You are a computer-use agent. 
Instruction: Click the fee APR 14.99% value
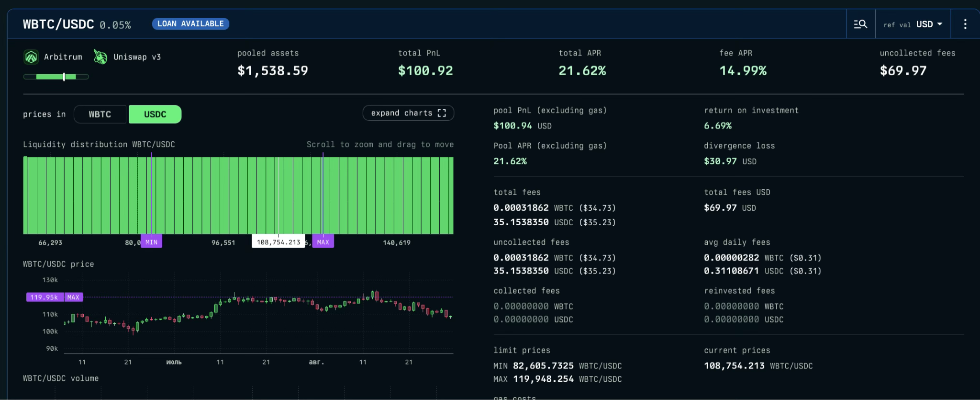coord(743,71)
